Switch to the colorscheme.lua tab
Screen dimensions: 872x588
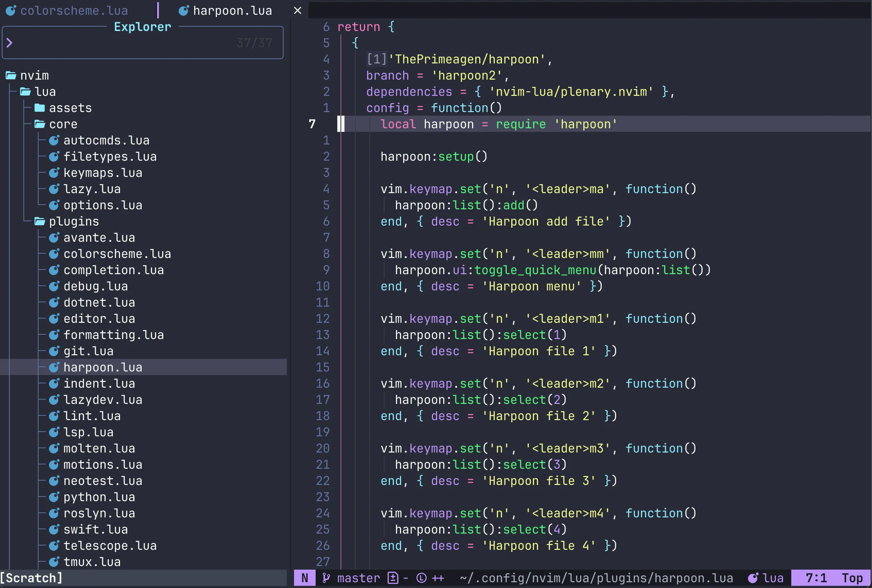(x=74, y=10)
